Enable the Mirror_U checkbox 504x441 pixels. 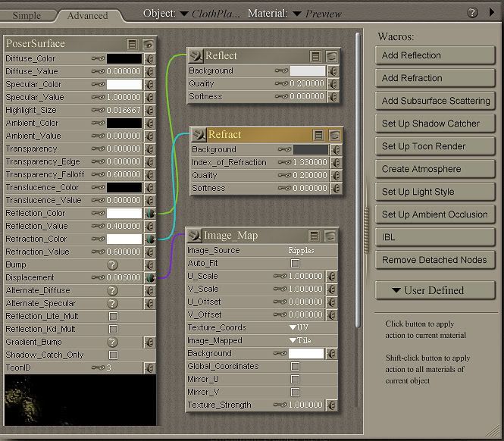pos(295,379)
